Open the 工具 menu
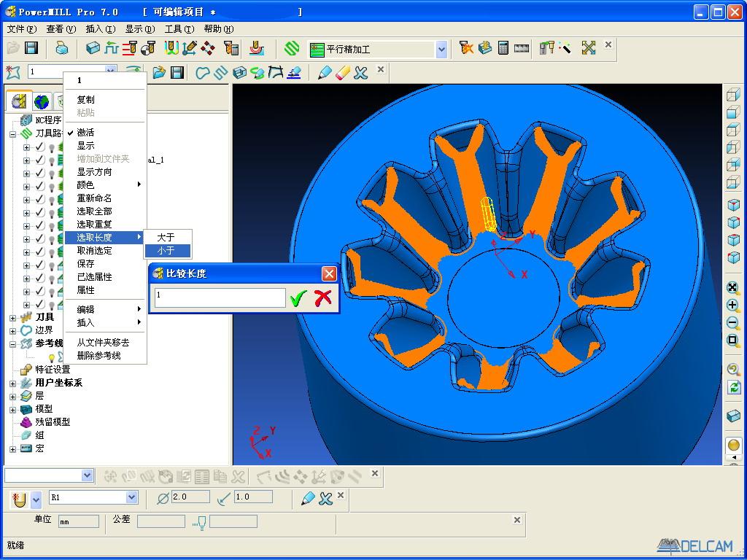Viewport: 747px width, 560px height. coord(179,29)
